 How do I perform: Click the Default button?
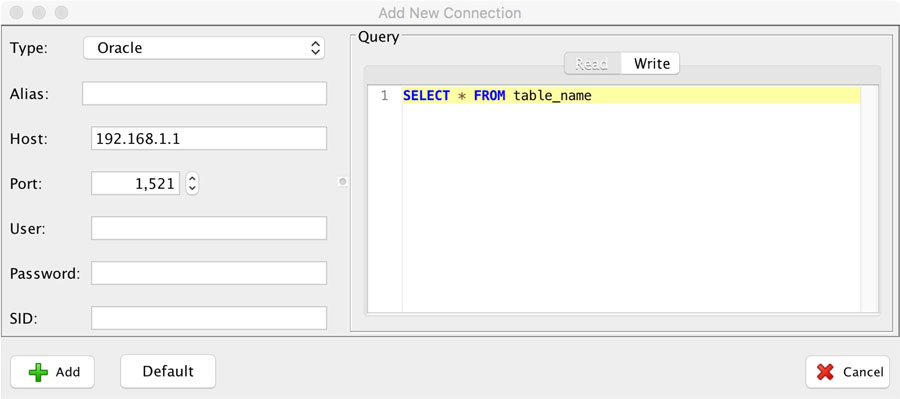pos(168,371)
